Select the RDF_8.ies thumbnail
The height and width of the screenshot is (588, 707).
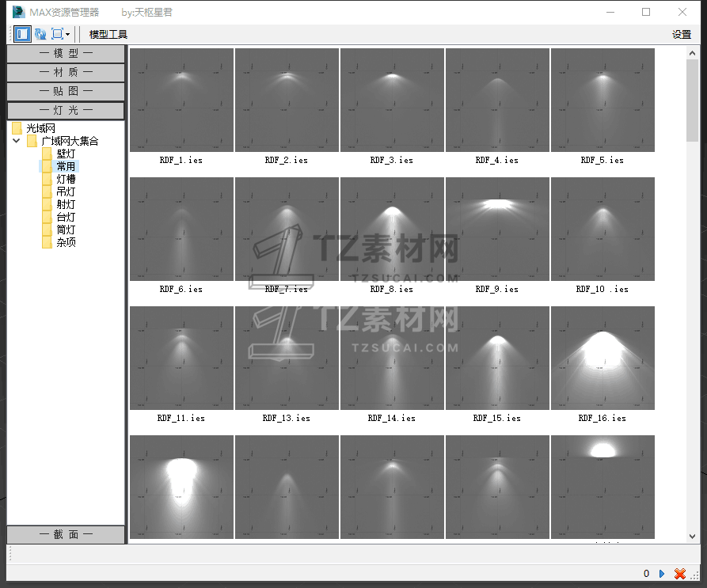tap(392, 229)
